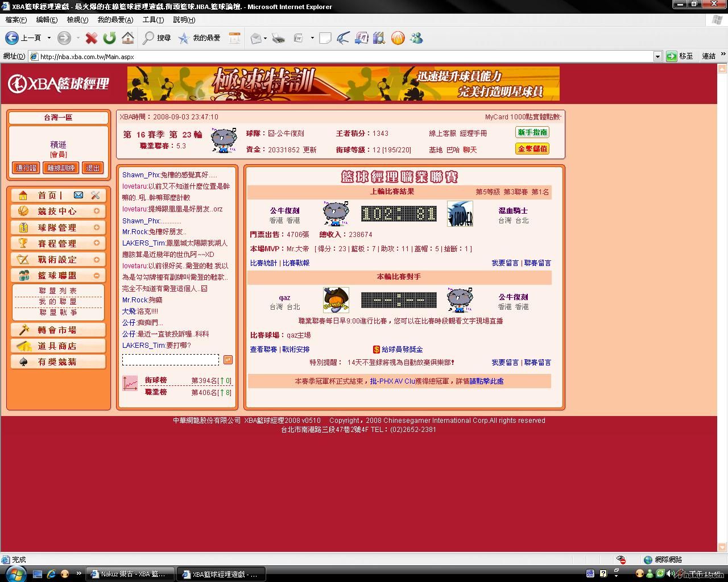
Task: Click the 離線訓練 button
Action: 61,168
